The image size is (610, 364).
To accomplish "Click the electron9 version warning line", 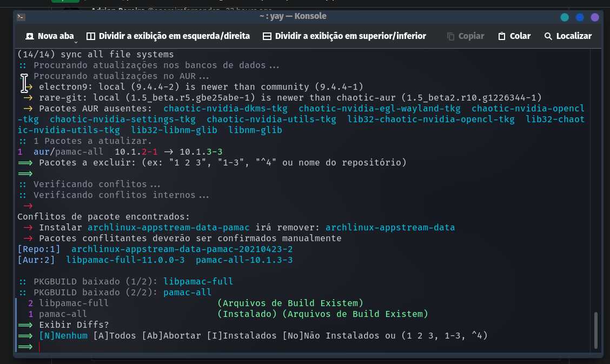I will tap(193, 87).
